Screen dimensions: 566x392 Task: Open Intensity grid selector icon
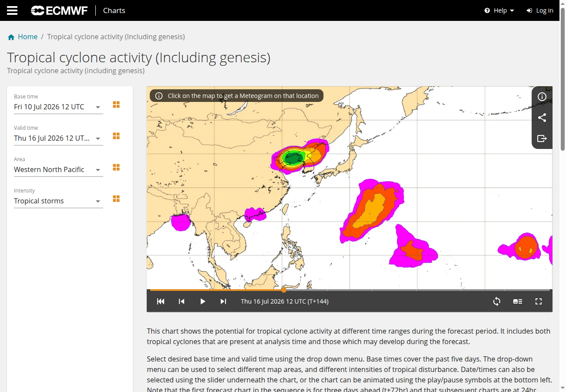[116, 199]
